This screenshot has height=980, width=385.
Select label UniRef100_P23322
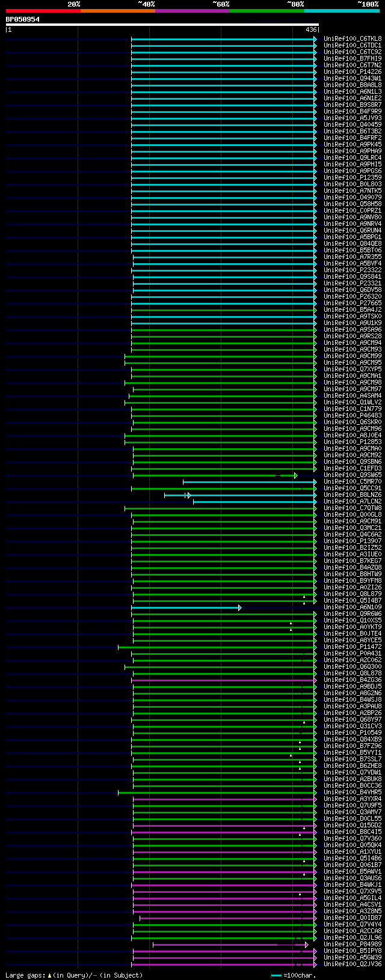(353, 270)
